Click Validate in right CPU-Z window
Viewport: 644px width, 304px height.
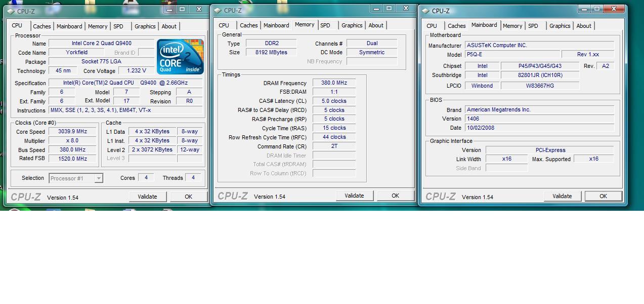click(x=562, y=196)
